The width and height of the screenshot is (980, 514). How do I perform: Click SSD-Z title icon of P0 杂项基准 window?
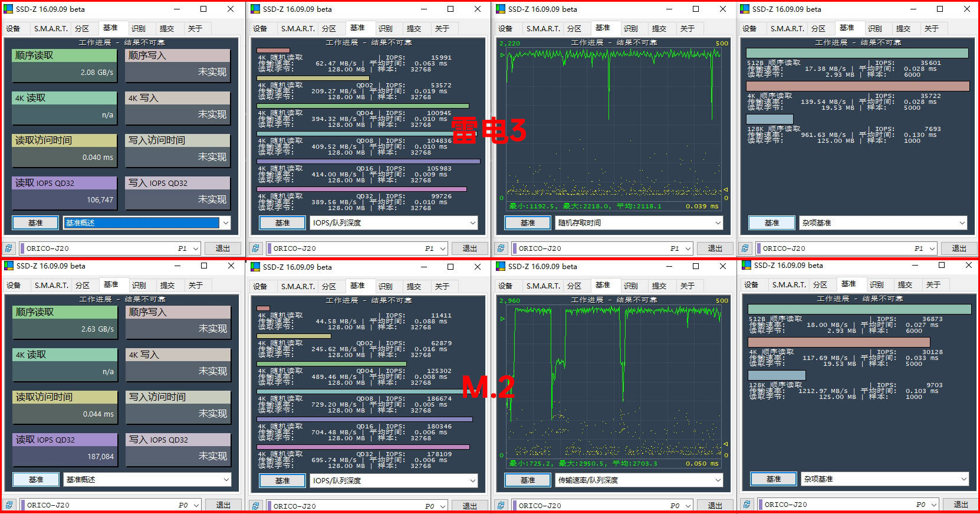tap(746, 265)
